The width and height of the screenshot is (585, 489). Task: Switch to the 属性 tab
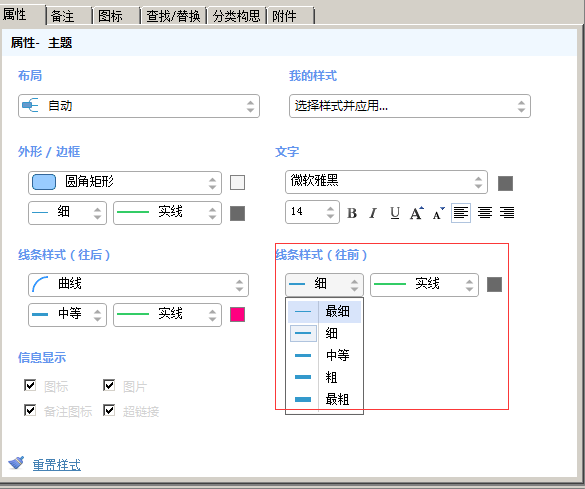(22, 15)
